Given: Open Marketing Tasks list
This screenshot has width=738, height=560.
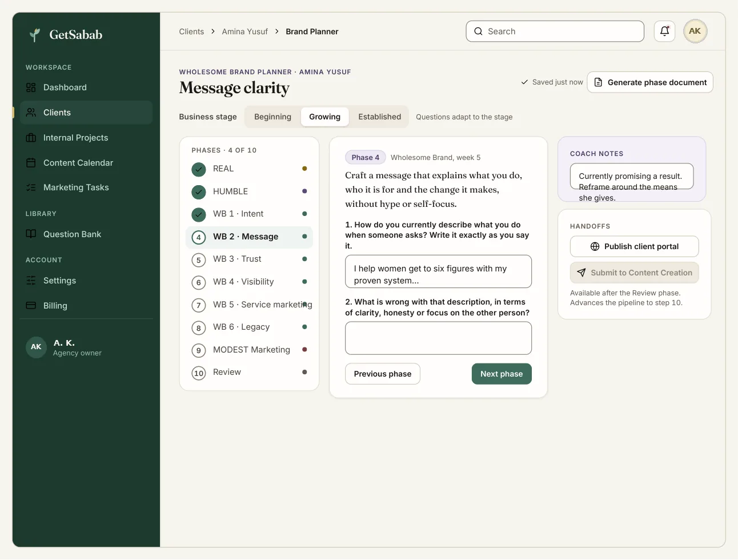Looking at the screenshot, I should [x=86, y=187].
